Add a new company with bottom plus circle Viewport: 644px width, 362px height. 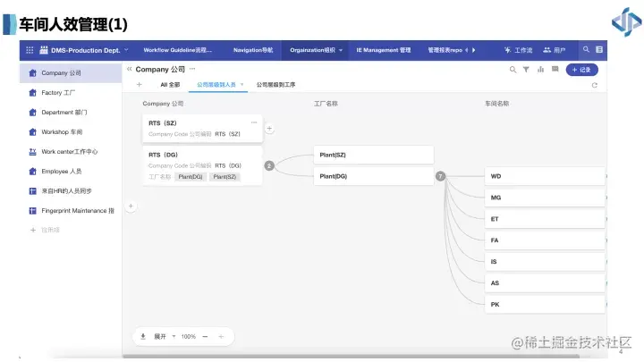point(131,206)
